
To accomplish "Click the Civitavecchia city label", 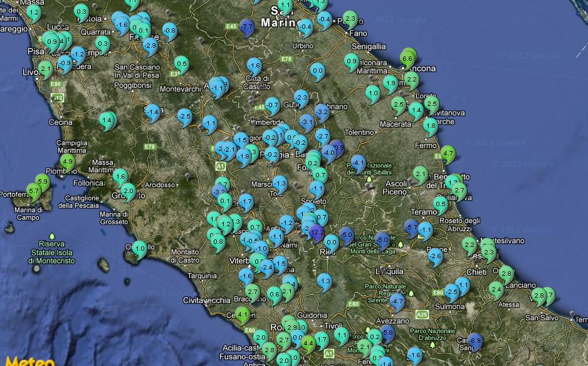I will pyautogui.click(x=207, y=300).
